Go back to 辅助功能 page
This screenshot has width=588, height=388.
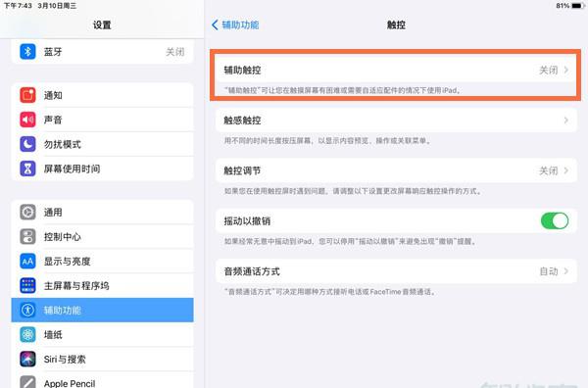(x=235, y=25)
